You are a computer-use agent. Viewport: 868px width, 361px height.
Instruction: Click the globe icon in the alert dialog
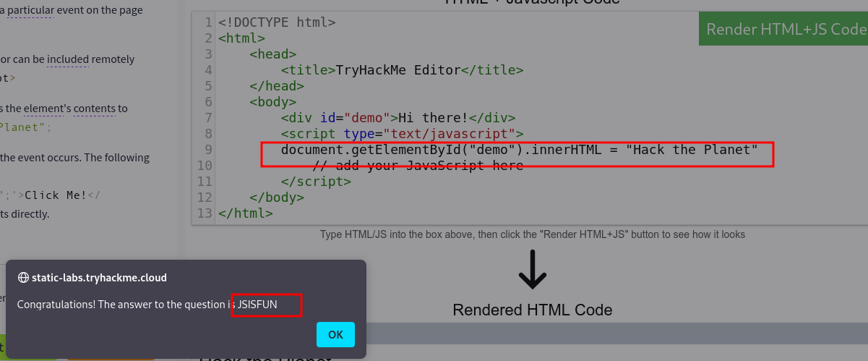coord(23,277)
